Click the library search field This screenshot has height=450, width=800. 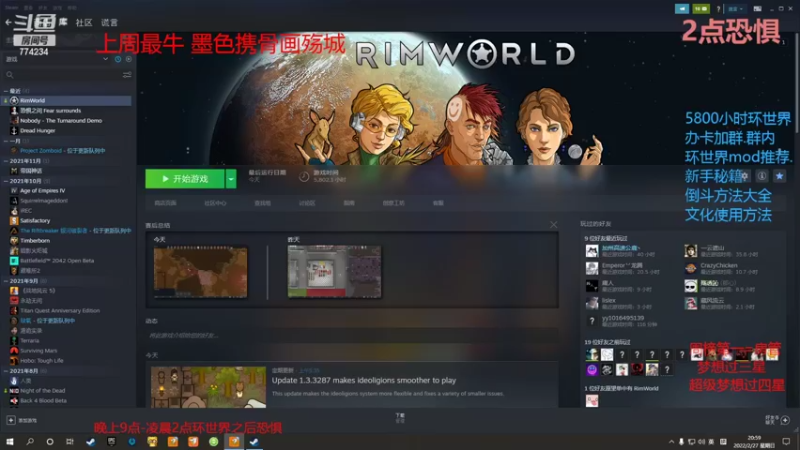tap(64, 75)
